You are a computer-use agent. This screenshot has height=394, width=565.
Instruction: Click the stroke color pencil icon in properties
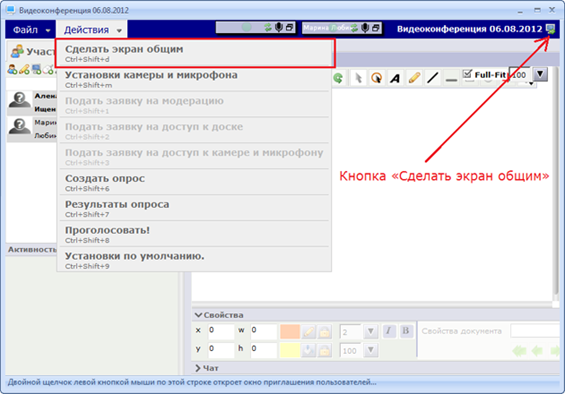coord(308,331)
